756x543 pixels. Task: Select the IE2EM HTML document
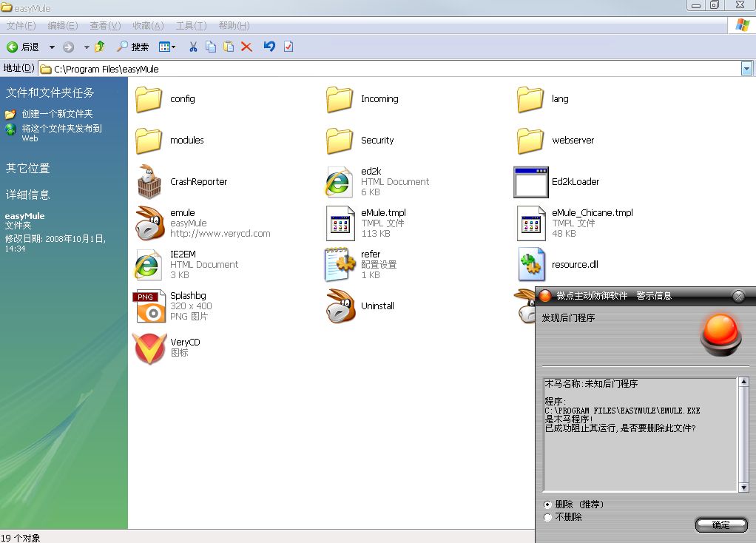tap(186, 265)
